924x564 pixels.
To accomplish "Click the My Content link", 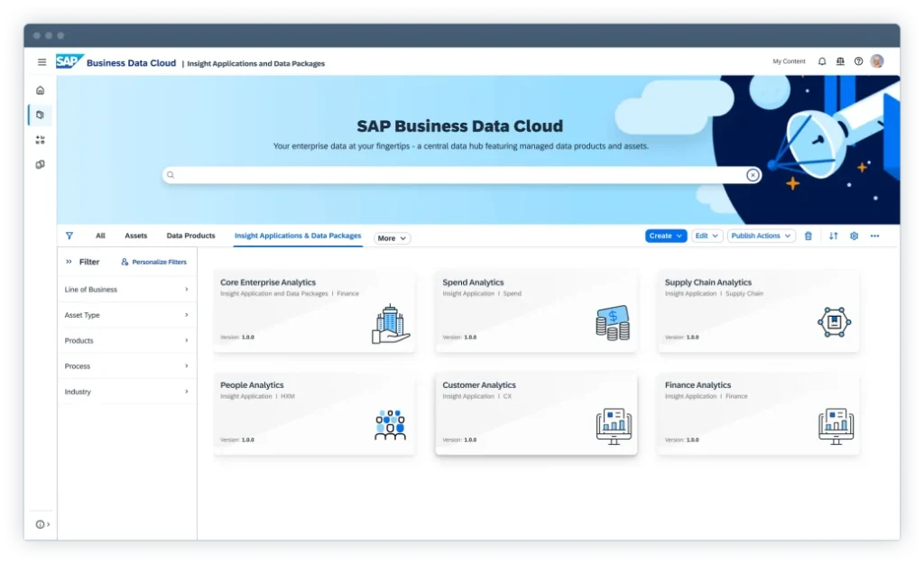I will [x=789, y=61].
